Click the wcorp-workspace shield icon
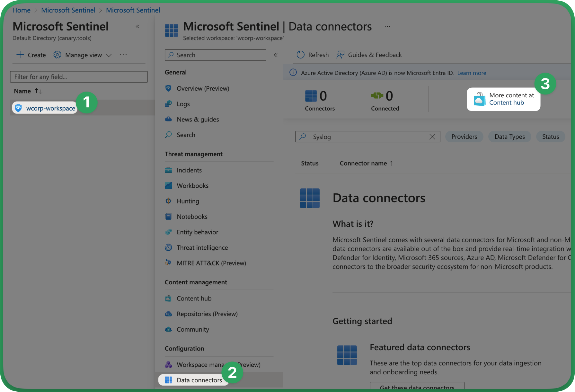 pyautogui.click(x=18, y=108)
